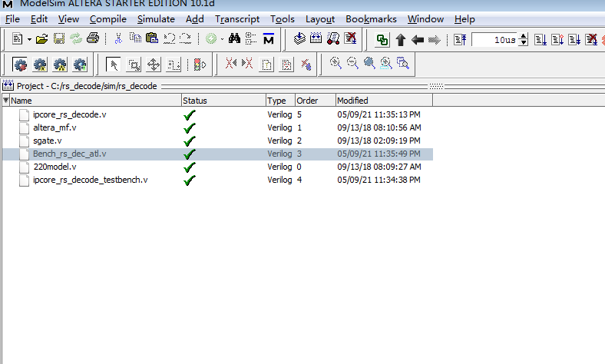Select the Bench_rs_dec_atl.v file row
Viewport: 605px width, 364px height.
coord(217,154)
